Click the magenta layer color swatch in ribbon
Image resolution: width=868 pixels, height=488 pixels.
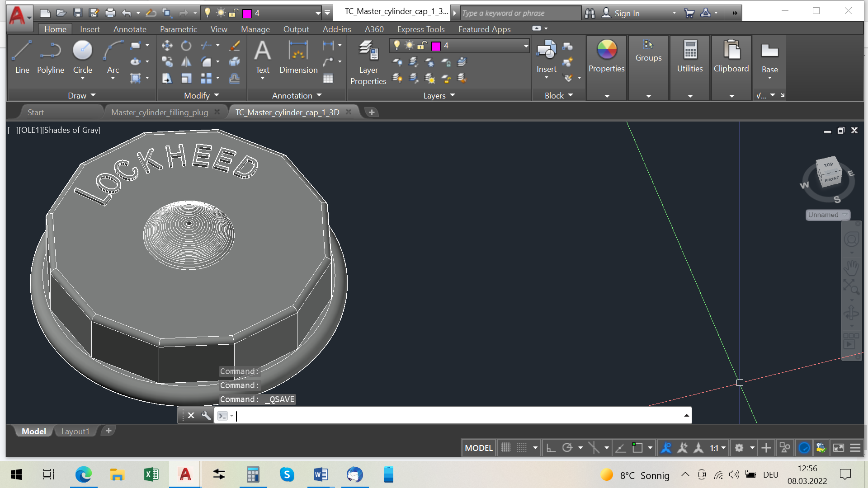436,46
